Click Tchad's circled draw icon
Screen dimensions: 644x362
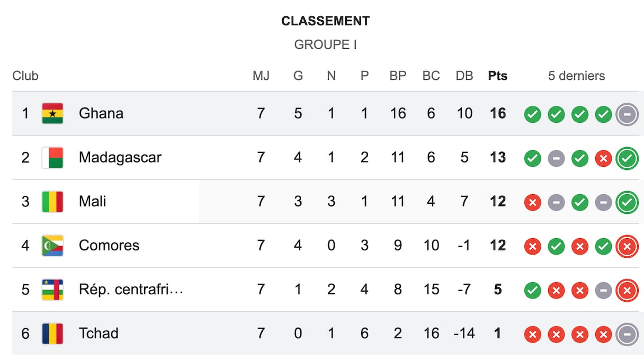(627, 334)
